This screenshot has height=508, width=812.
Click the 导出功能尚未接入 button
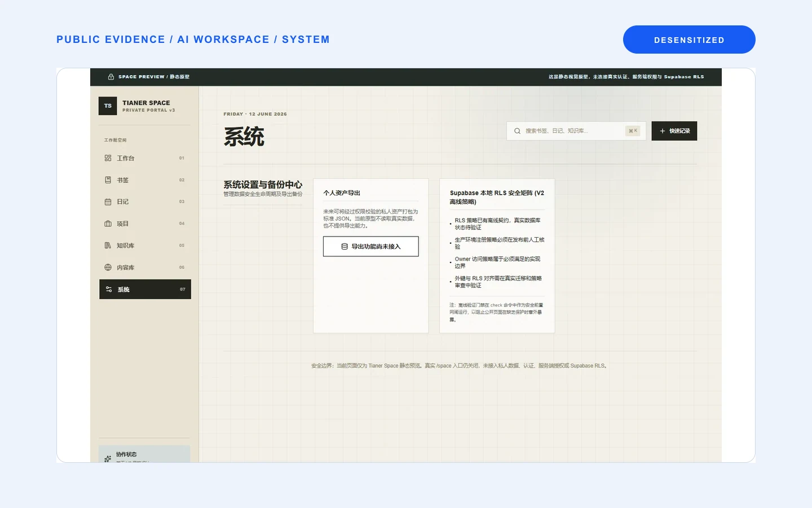[x=371, y=247]
